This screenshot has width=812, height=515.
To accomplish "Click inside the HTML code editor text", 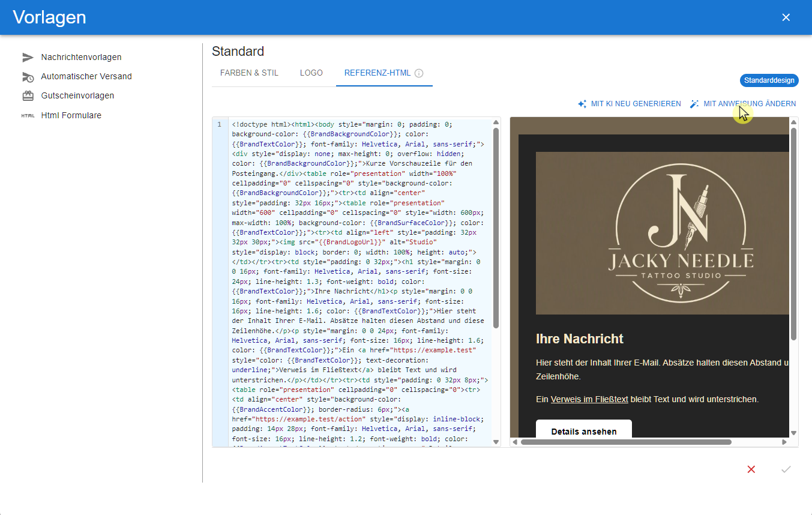I will (360, 282).
